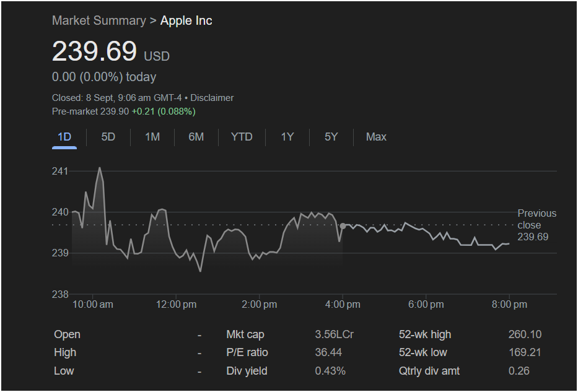
Task: Click the 'Div yield' label
Action: click(x=247, y=370)
